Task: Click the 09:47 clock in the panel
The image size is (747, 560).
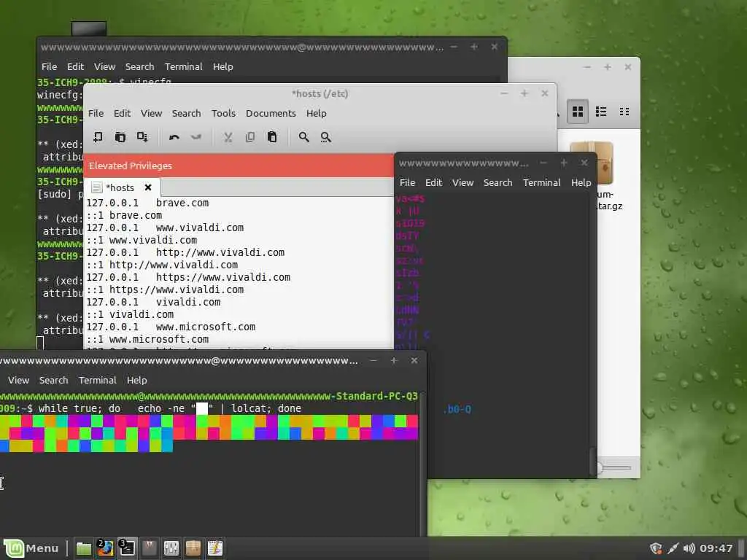Action: tap(716, 548)
